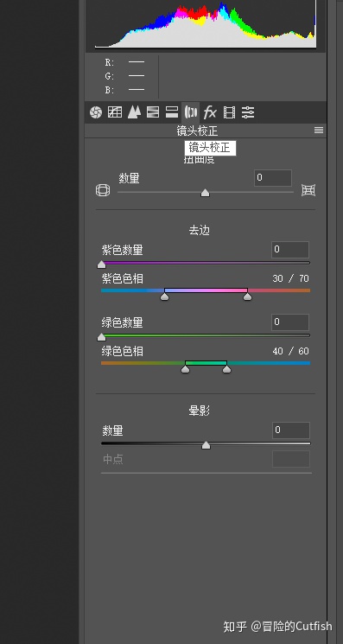Open the HSL Adjustments tab icon
The width and height of the screenshot is (343, 644).
[x=153, y=112]
